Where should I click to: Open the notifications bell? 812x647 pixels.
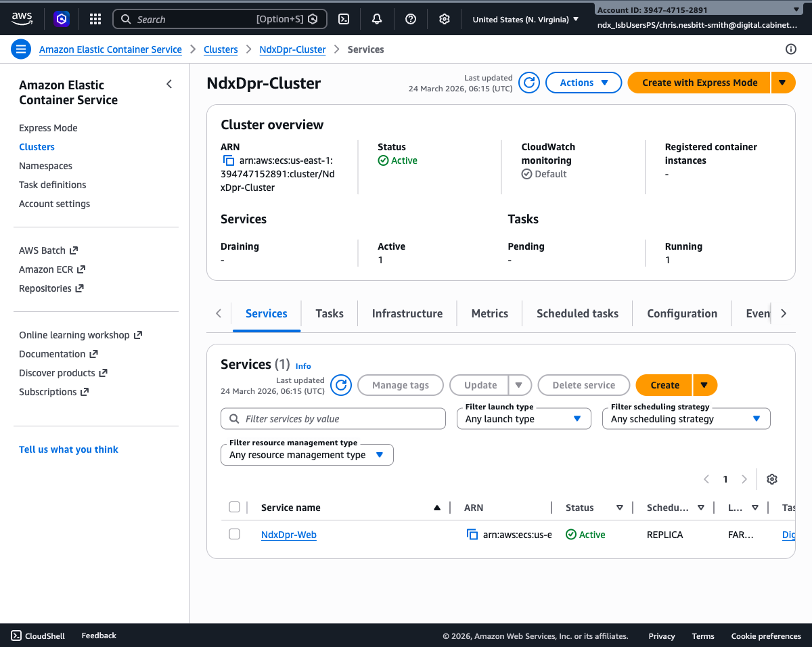click(376, 19)
